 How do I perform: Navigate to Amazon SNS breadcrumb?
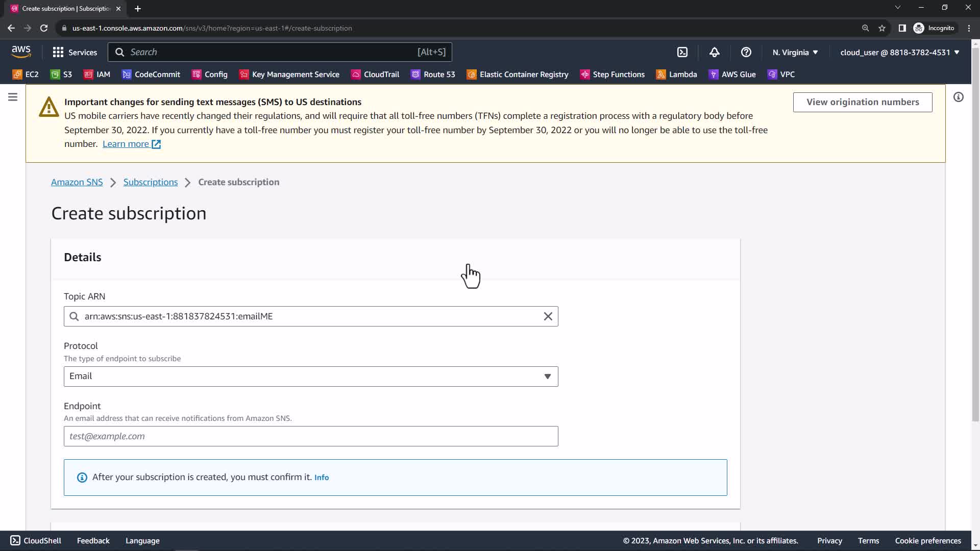[x=77, y=182]
